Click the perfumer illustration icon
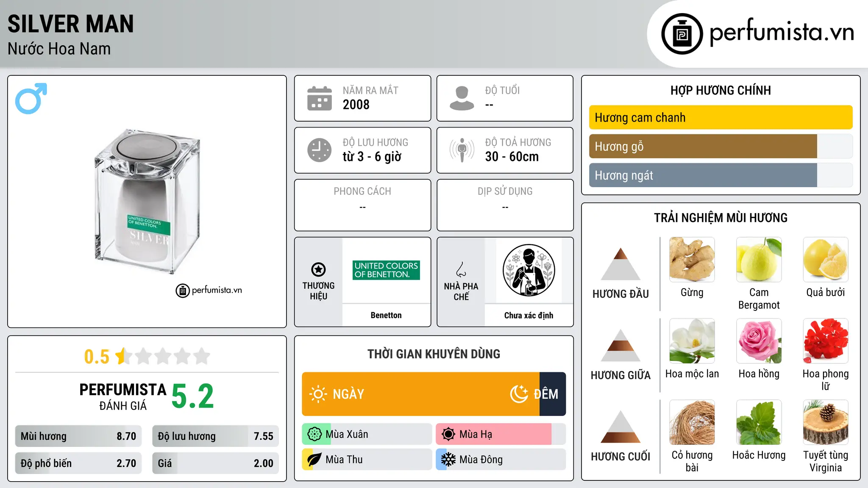Viewport: 868px width, 488px height. [x=529, y=270]
